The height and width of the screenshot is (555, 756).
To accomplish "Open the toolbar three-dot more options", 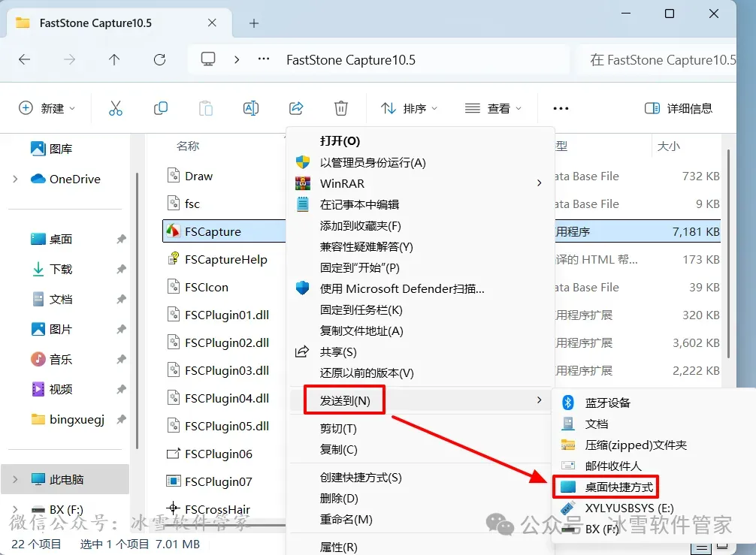I will click(561, 108).
